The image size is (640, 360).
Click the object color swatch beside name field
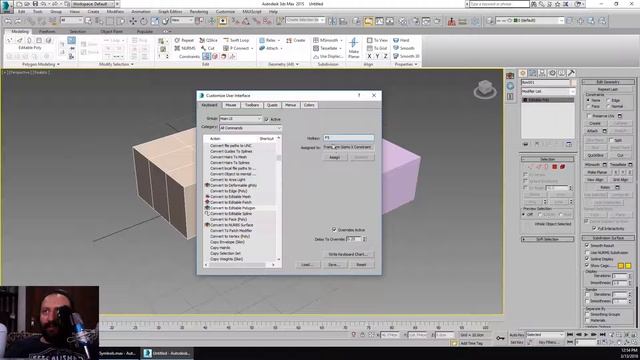click(x=573, y=82)
